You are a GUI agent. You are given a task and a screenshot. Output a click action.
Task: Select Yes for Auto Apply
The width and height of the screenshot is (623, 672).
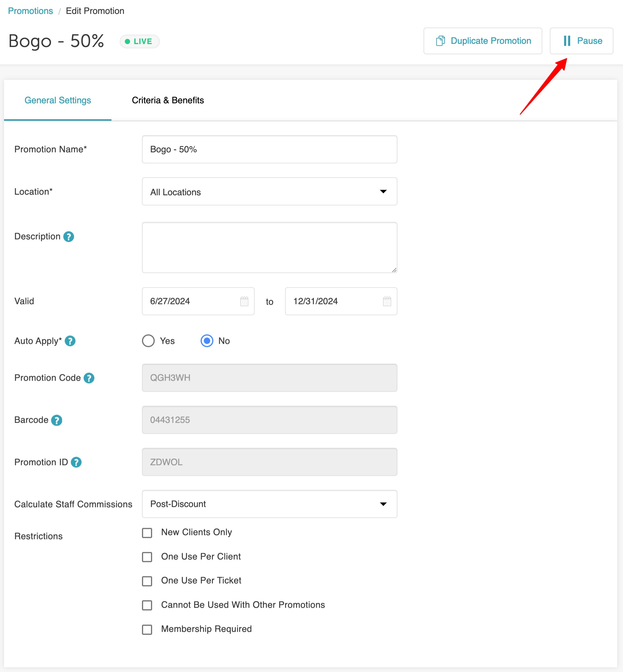pyautogui.click(x=148, y=341)
